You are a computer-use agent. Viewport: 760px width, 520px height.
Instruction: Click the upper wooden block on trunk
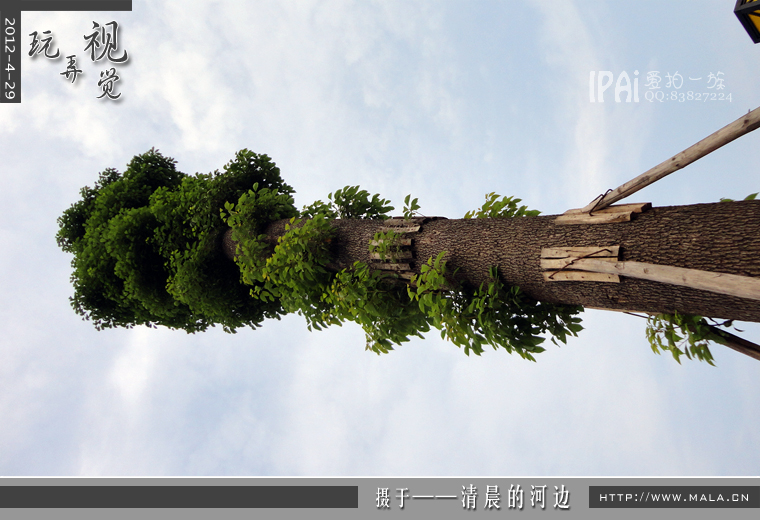(602, 213)
